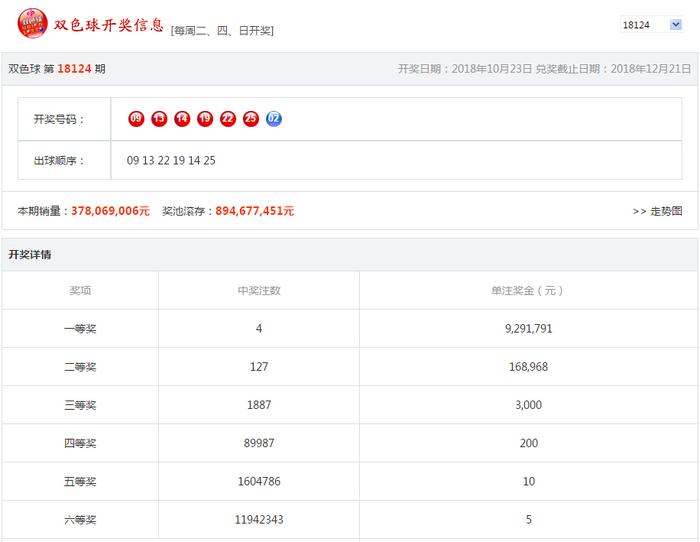700x542 pixels.
Task: Click fifth prize amount 10
Action: pyautogui.click(x=529, y=481)
